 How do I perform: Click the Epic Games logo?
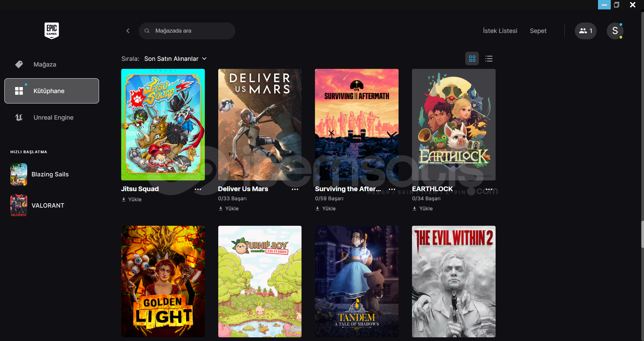click(x=52, y=31)
